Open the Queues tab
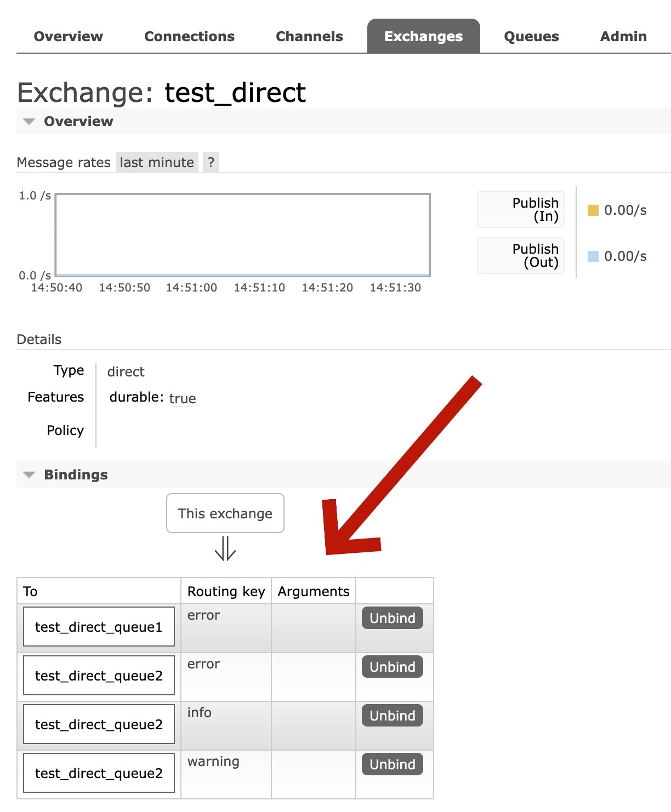Viewport: 671px width, 812px height. tap(531, 36)
